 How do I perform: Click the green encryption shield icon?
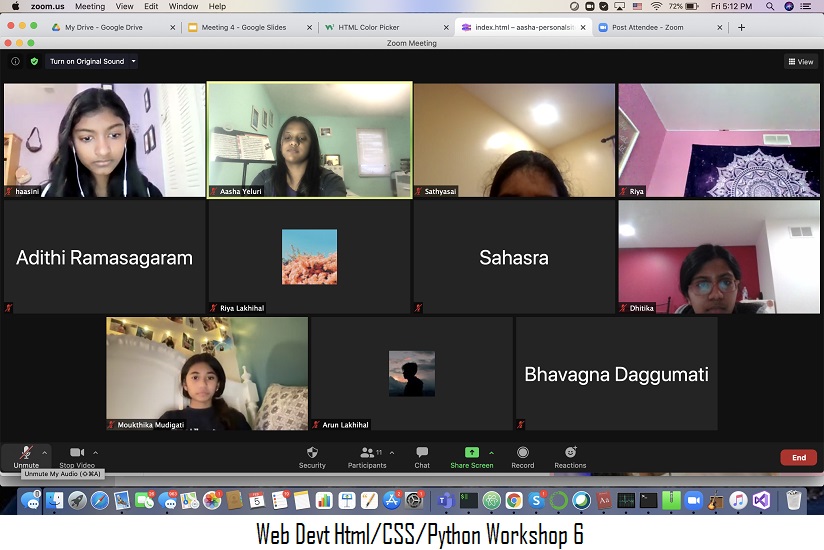pyautogui.click(x=34, y=61)
